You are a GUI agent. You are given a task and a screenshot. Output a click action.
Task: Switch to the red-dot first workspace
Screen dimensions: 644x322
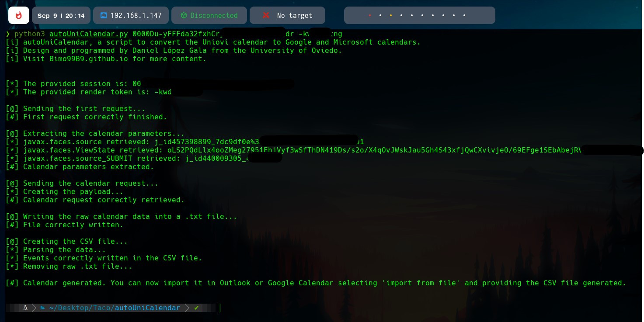tap(370, 15)
